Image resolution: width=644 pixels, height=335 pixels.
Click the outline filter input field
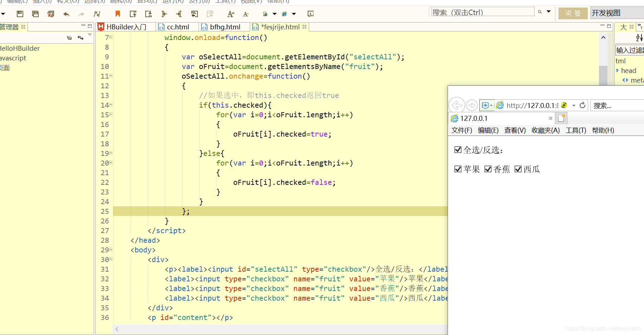(x=630, y=50)
